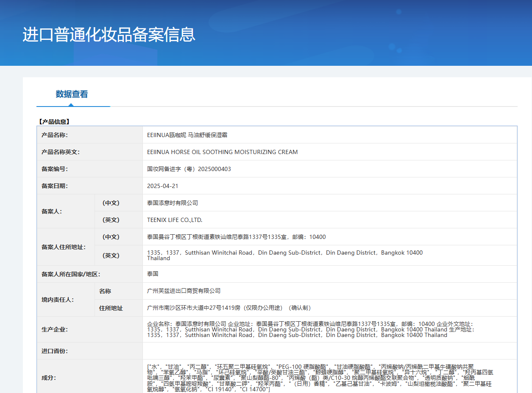Click the country value 泰国
532x393 pixels.
tap(153, 274)
